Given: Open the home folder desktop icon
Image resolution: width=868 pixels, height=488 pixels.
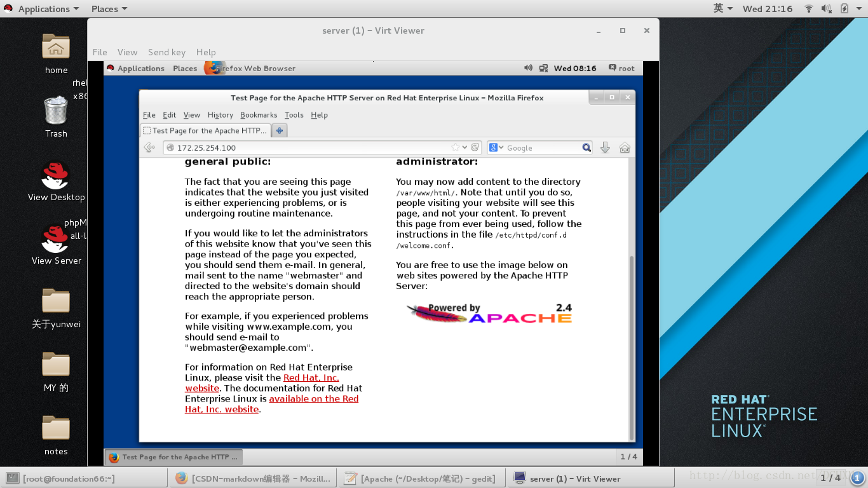Looking at the screenshot, I should point(56,46).
